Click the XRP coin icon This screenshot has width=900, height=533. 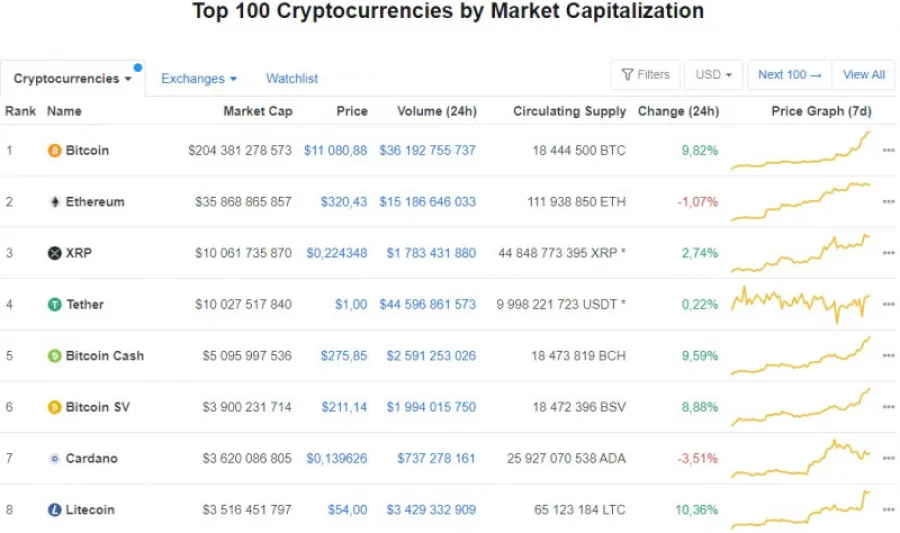(x=54, y=253)
